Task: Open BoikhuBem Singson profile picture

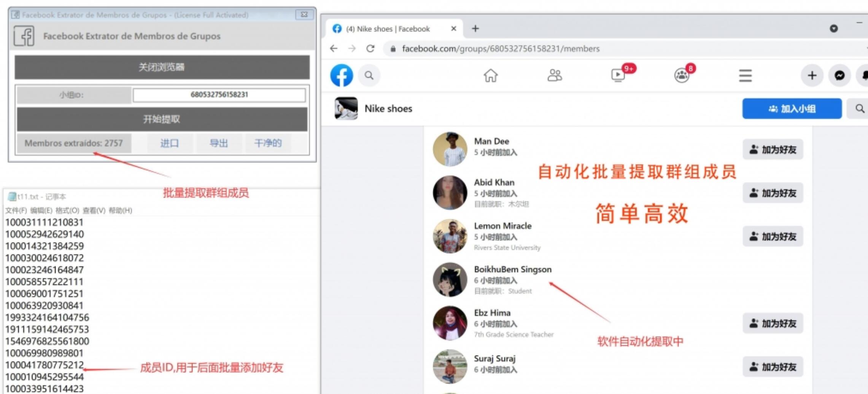Action: click(x=450, y=279)
